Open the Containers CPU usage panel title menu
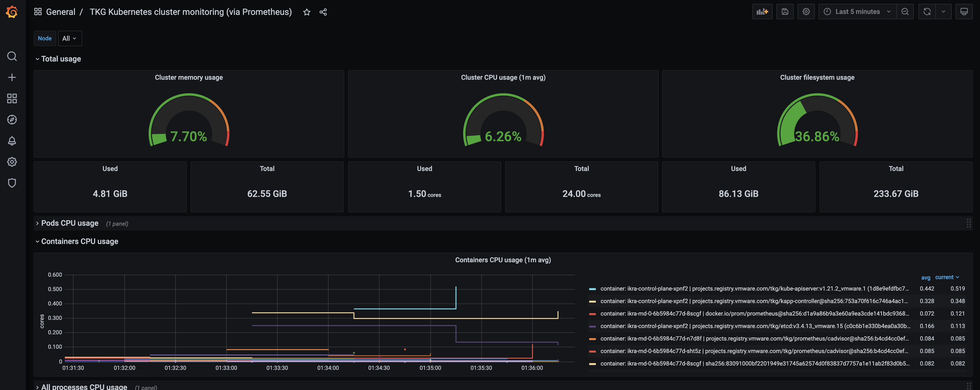 tap(502, 260)
